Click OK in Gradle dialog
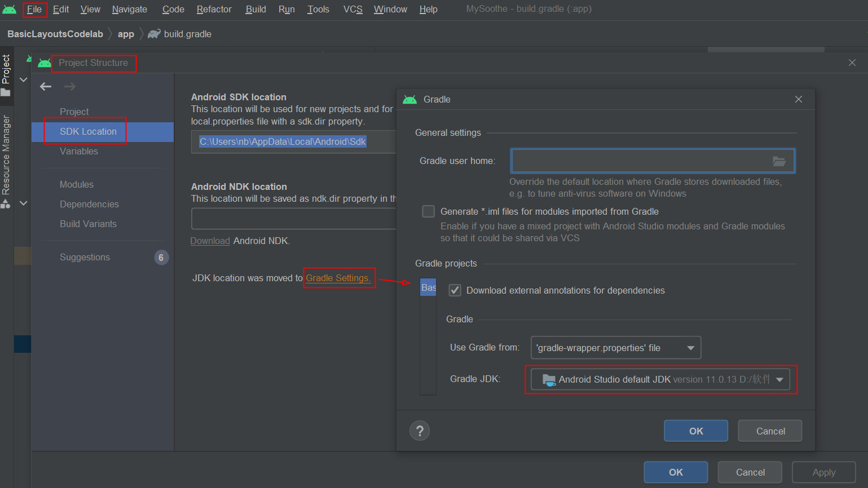 tap(696, 431)
